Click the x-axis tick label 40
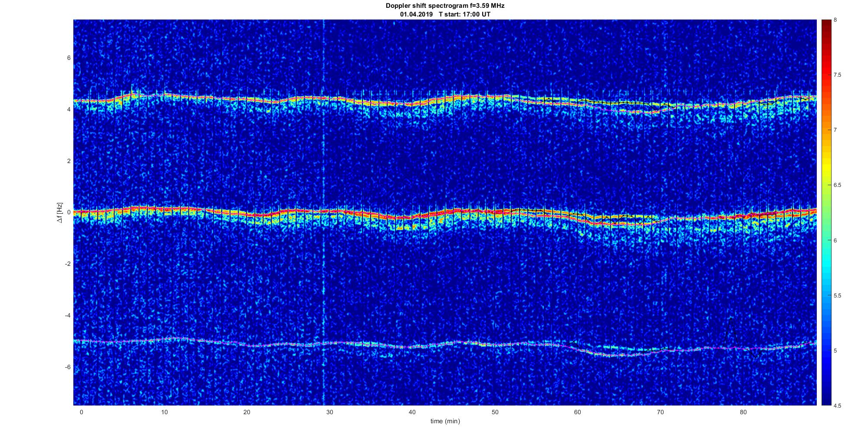The width and height of the screenshot is (868, 435). [x=412, y=412]
